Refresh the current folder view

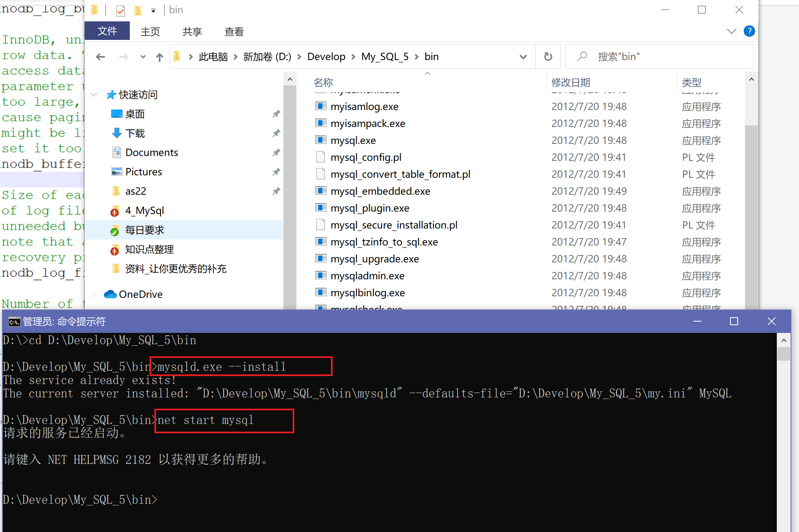pos(548,56)
